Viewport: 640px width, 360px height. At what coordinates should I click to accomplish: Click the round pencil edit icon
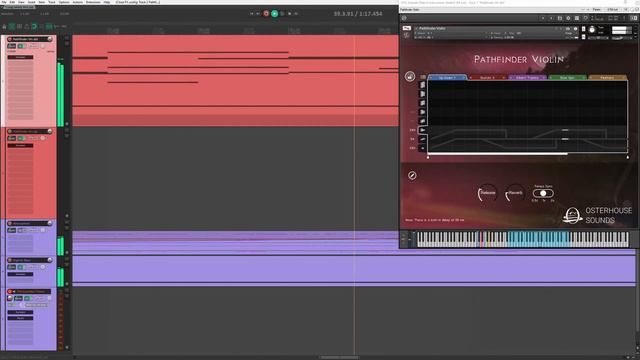pos(412,175)
